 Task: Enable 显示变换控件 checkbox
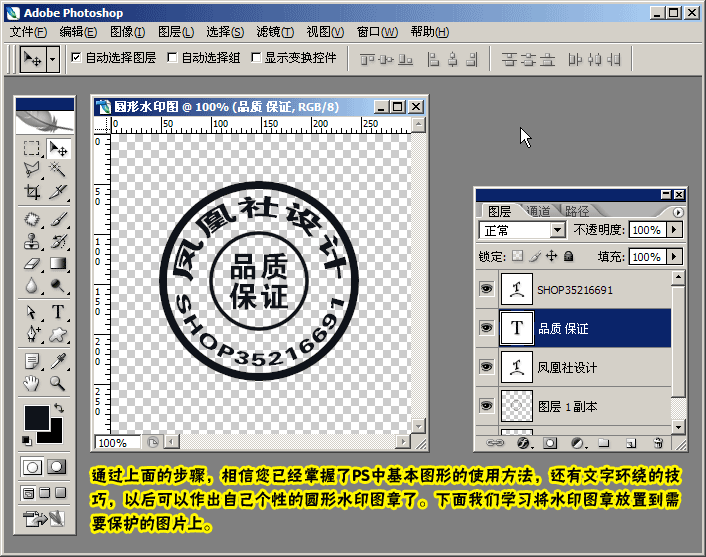[x=256, y=57]
